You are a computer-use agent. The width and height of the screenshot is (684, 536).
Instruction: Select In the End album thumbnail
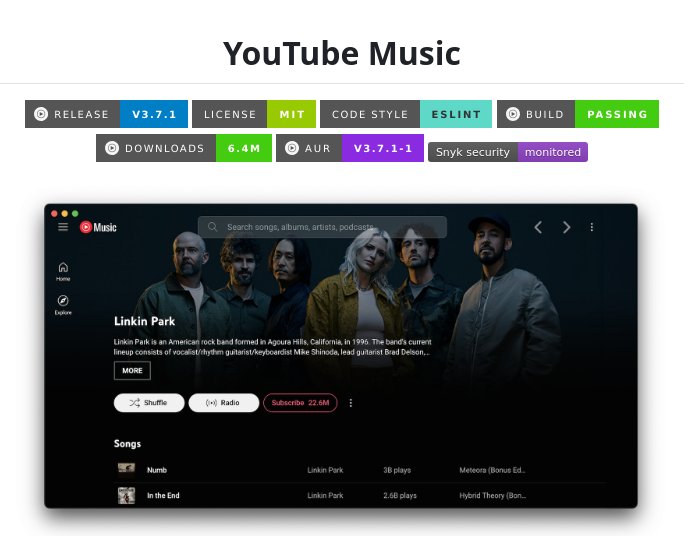point(127,495)
